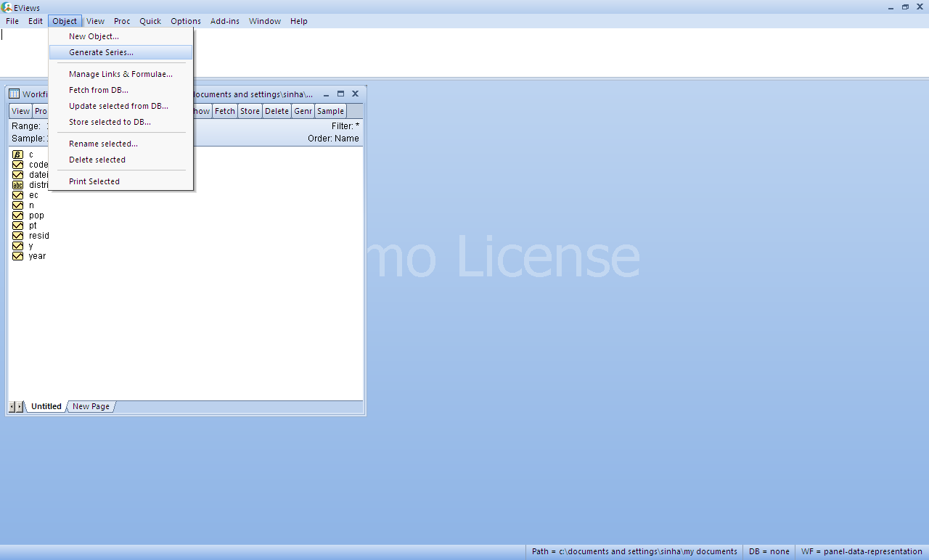Click the series icon next to dateid
Screen dimensions: 929x560
18,175
